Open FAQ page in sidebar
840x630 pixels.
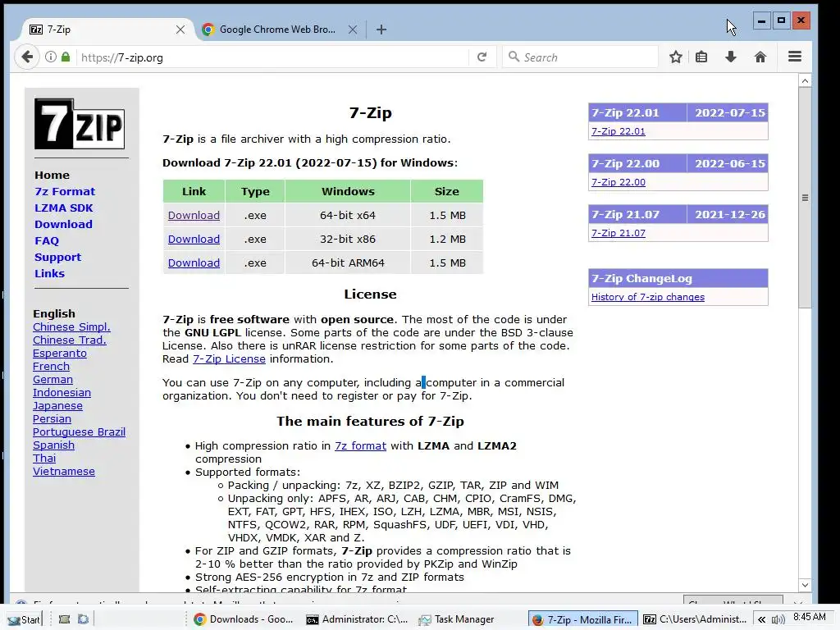pyautogui.click(x=47, y=241)
